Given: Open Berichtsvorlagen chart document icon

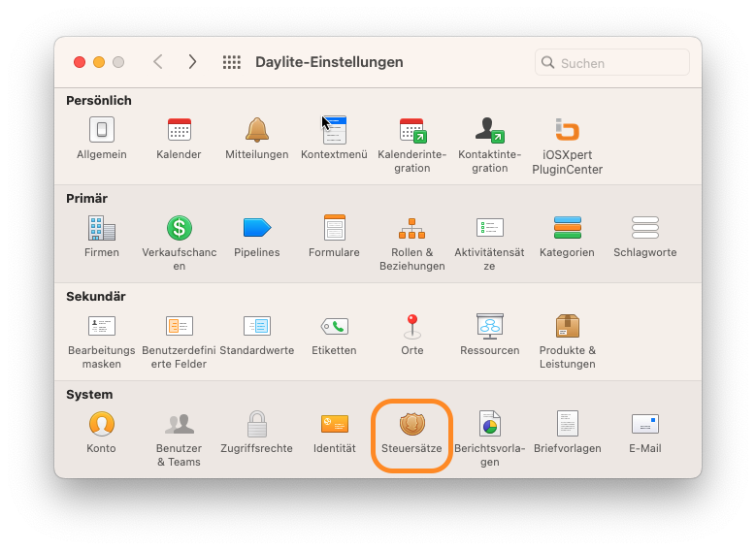Looking at the screenshot, I should point(490,424).
